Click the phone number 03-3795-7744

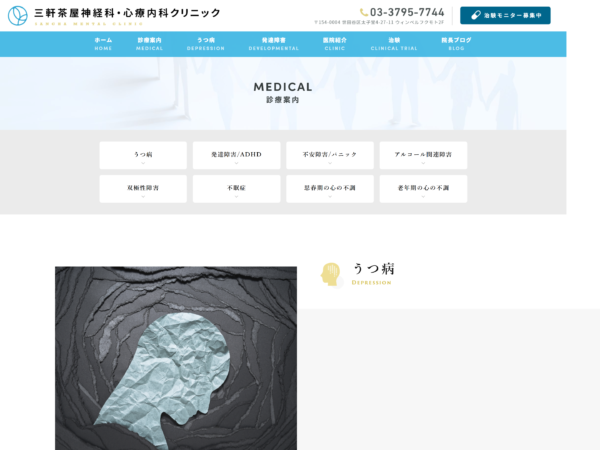[x=407, y=12]
